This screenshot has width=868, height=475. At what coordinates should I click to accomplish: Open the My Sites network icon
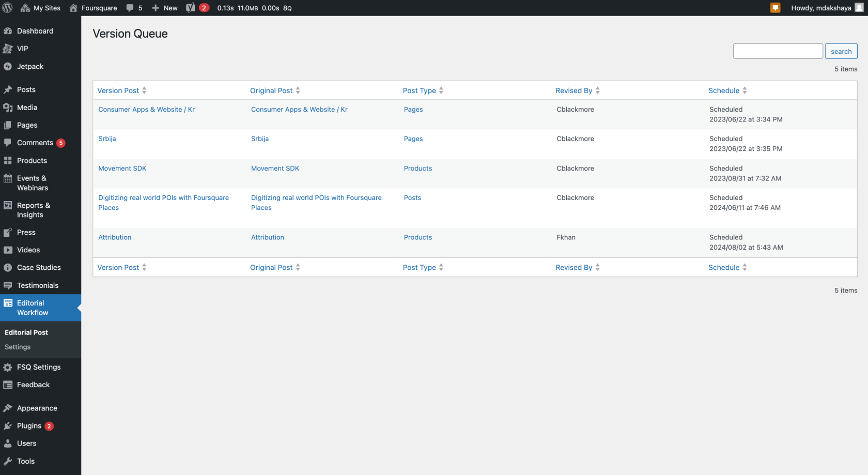25,8
